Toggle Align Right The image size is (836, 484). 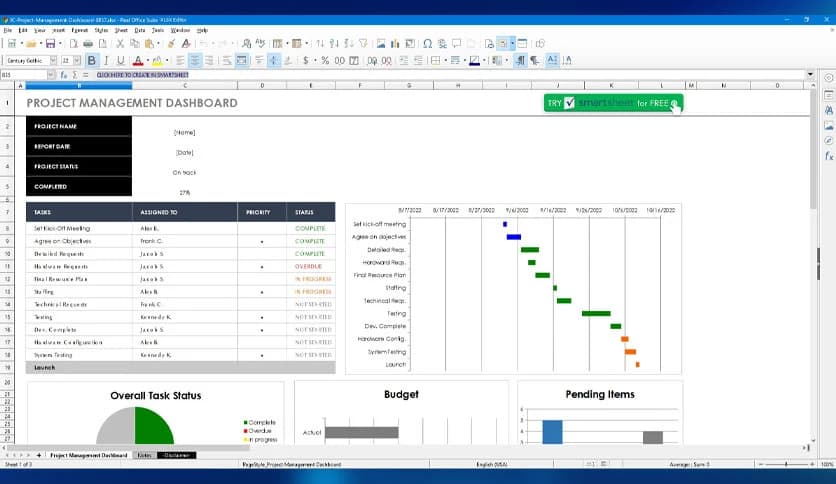209,61
